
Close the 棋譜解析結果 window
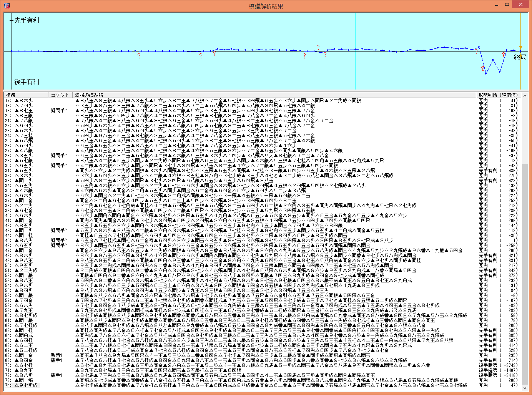[x=521, y=5]
